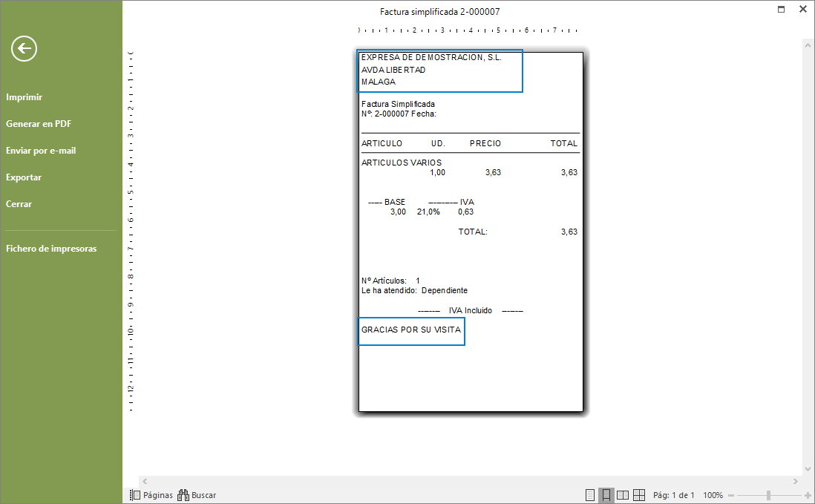Maximize the preview window
This screenshot has height=504, width=815.
coord(781,10)
